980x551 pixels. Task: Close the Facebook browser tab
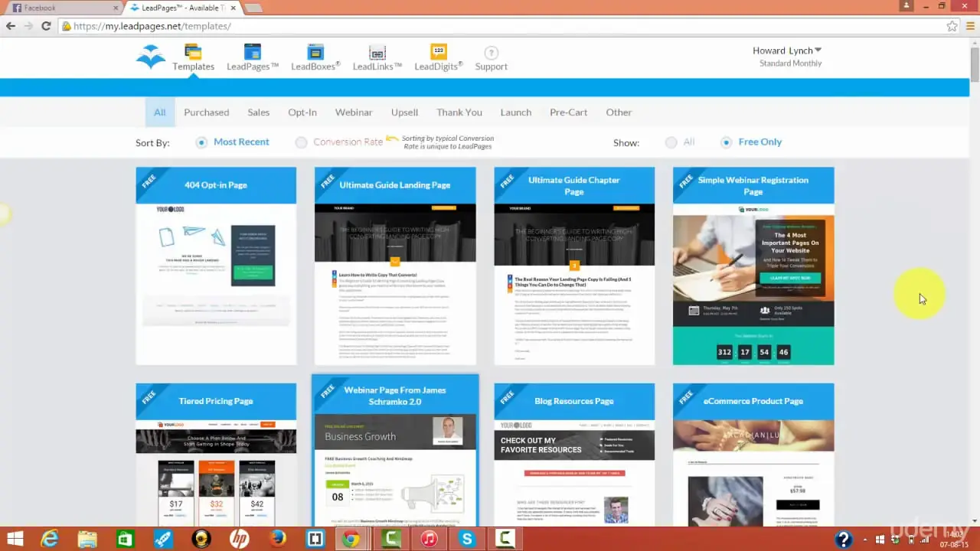click(x=116, y=8)
